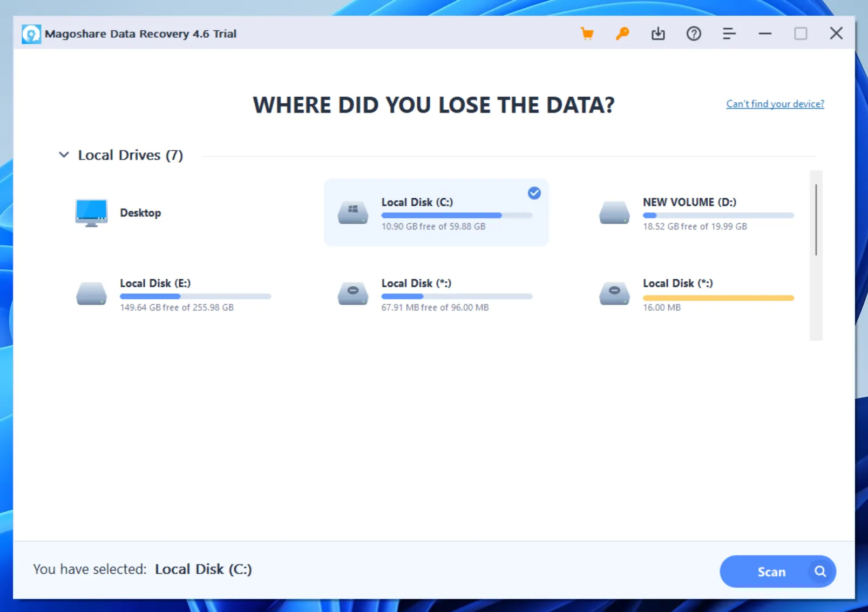Minimize the Magoshare window
This screenshot has width=868, height=612.
[x=765, y=33]
